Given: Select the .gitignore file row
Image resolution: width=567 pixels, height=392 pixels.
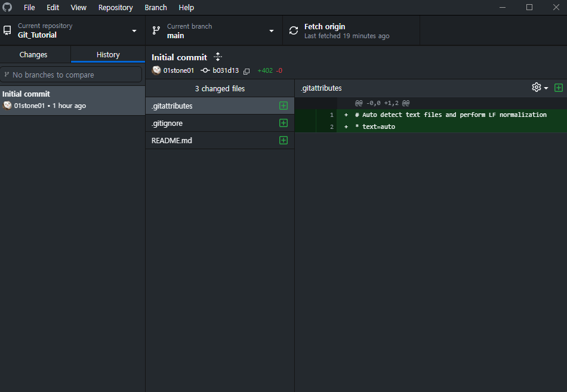Looking at the screenshot, I should point(220,123).
